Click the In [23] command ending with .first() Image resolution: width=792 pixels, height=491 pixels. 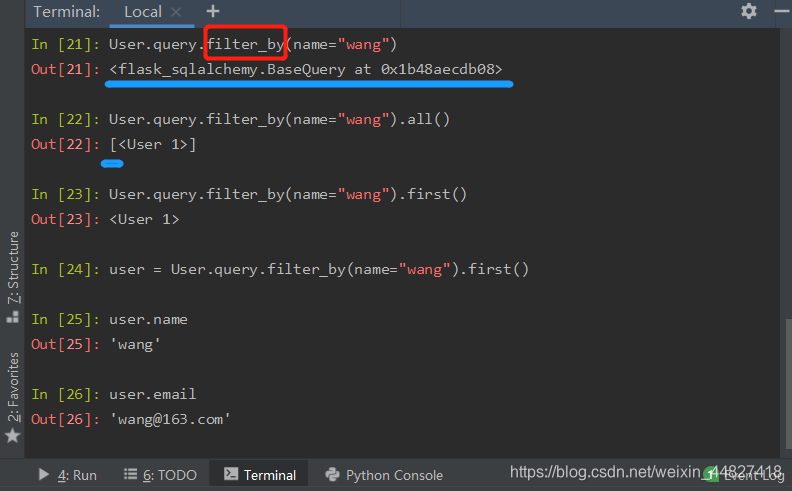click(288, 194)
